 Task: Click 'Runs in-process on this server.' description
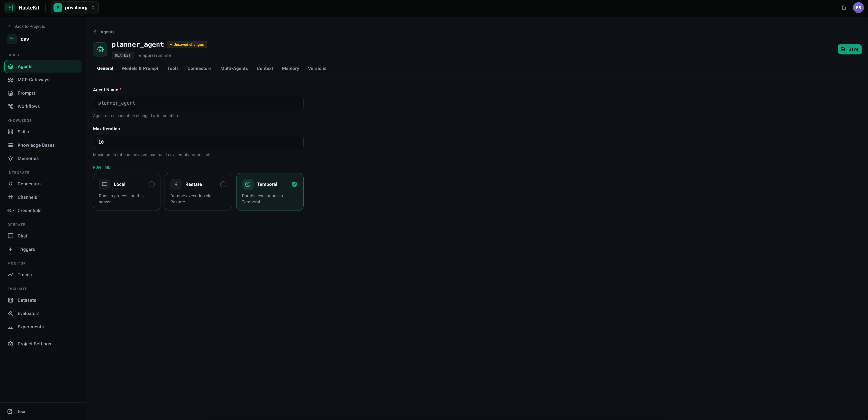pos(121,199)
